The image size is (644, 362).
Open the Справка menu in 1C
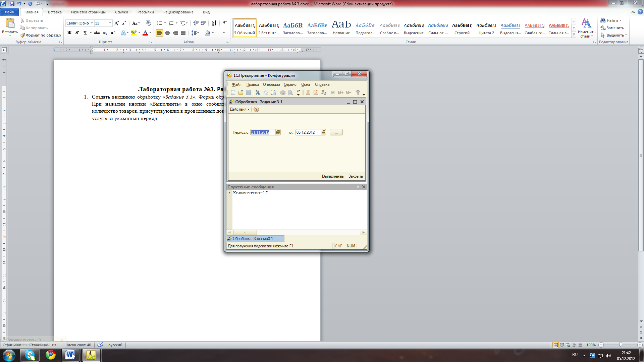point(322,84)
